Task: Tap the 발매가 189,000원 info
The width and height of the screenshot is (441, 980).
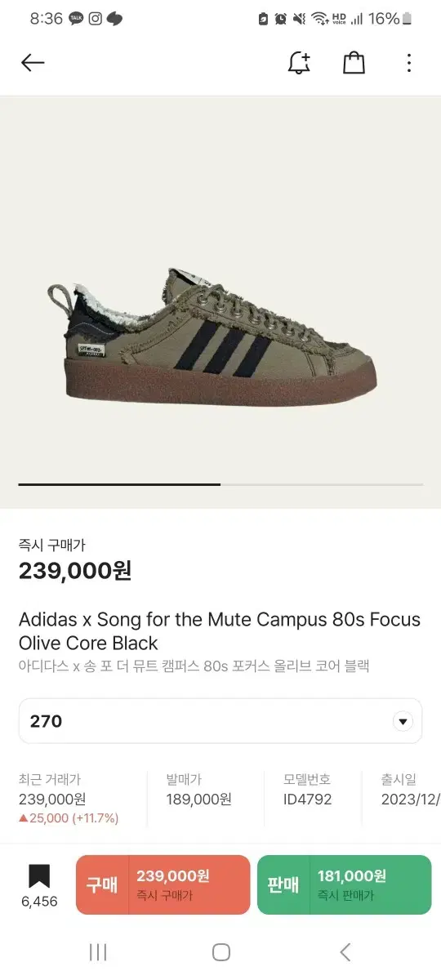Action: pyautogui.click(x=198, y=790)
